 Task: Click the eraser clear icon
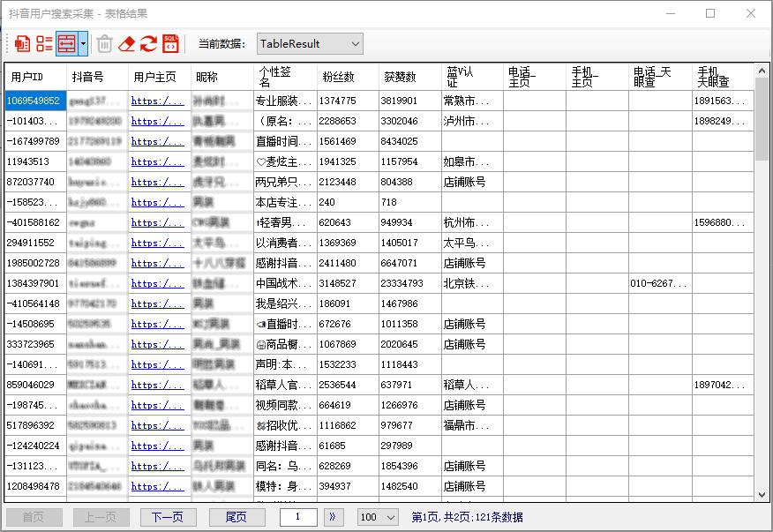(x=127, y=43)
